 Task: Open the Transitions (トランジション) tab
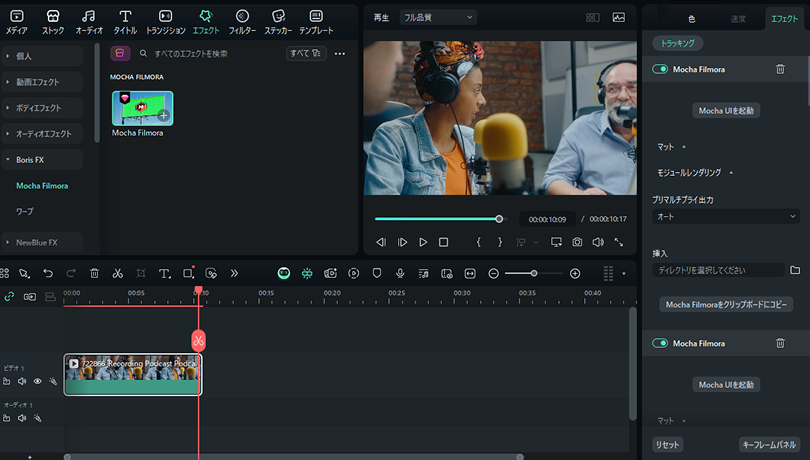(165, 22)
